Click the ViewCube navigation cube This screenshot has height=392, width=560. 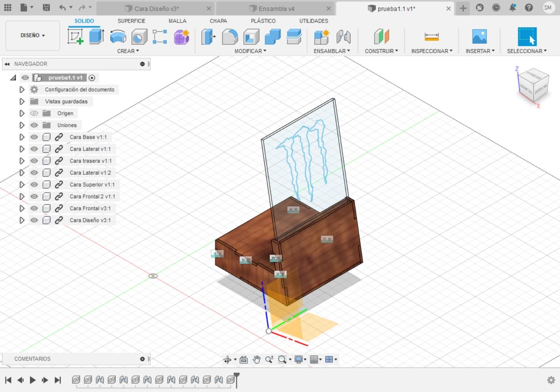point(533,85)
